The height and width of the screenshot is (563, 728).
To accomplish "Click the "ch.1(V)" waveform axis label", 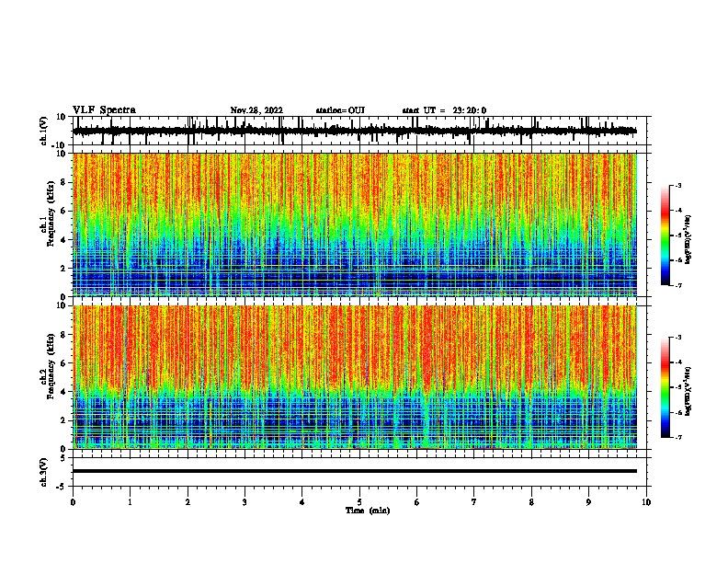I will pos(44,131).
